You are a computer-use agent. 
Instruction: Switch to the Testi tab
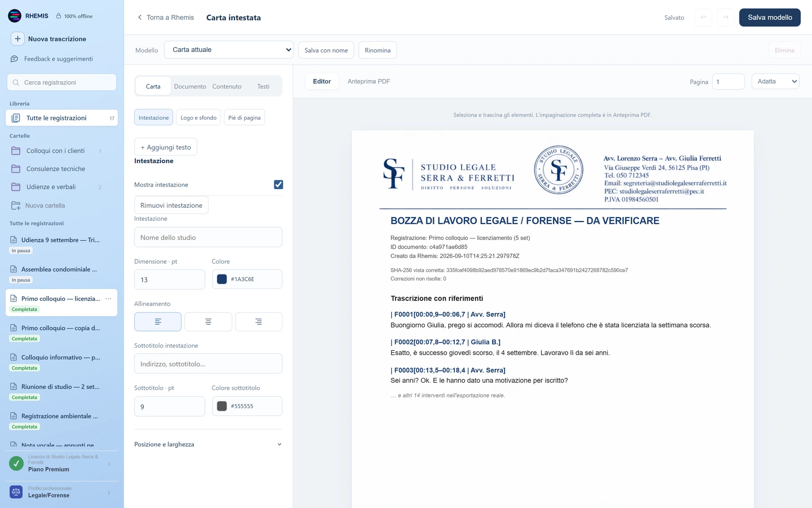(263, 86)
